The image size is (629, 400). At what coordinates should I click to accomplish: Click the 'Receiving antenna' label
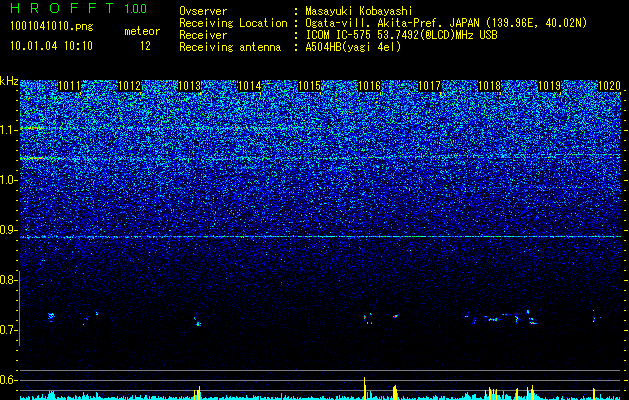(x=230, y=47)
